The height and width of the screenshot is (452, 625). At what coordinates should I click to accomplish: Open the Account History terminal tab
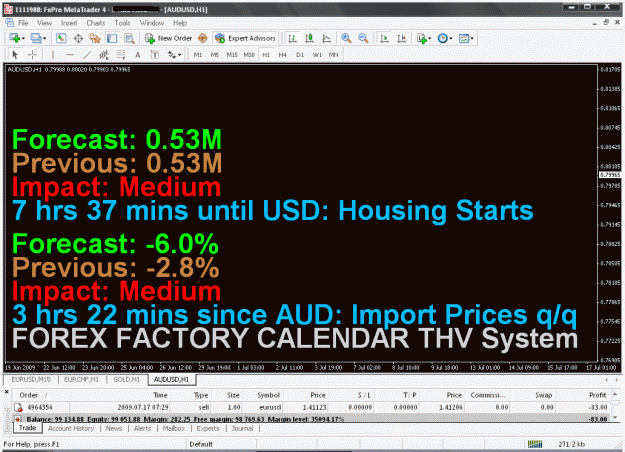71,428
